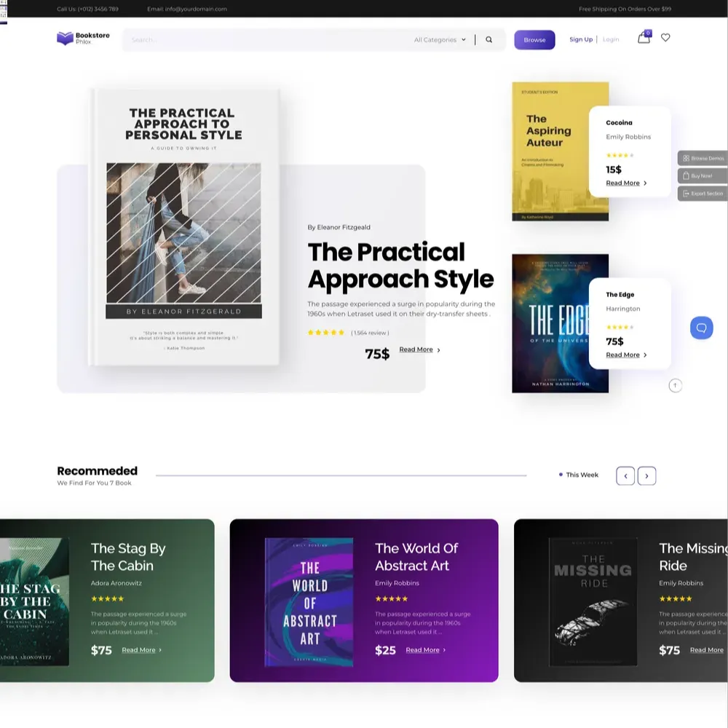Open The World Of Abstract Art cover thumbnail
728x728 pixels.
tap(312, 601)
